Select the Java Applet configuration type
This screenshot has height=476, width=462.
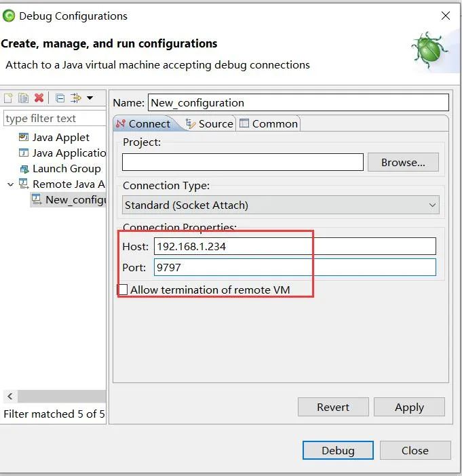tap(60, 137)
